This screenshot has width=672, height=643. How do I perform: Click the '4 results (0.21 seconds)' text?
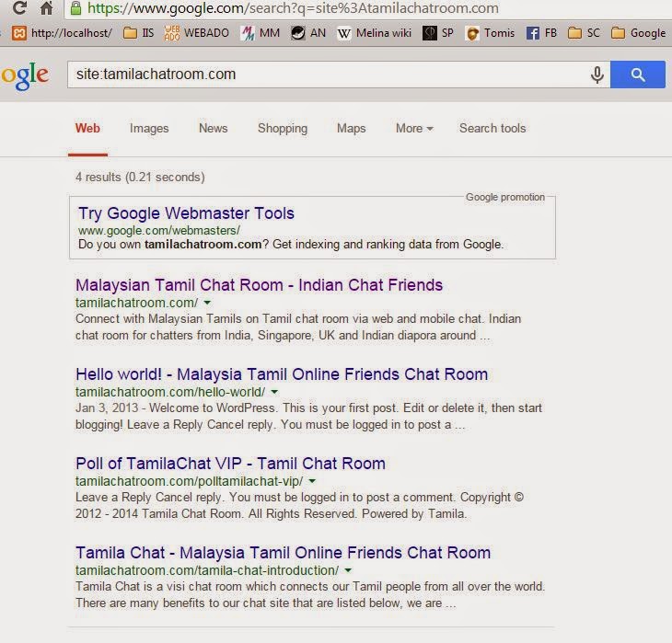pos(140,177)
